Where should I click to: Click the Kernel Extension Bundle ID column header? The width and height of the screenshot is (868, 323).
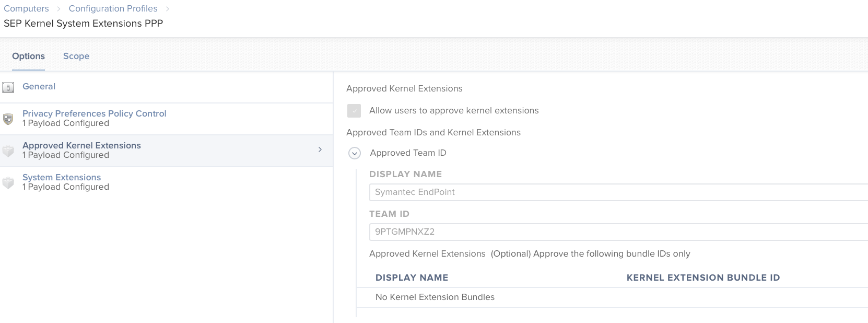[x=703, y=278]
